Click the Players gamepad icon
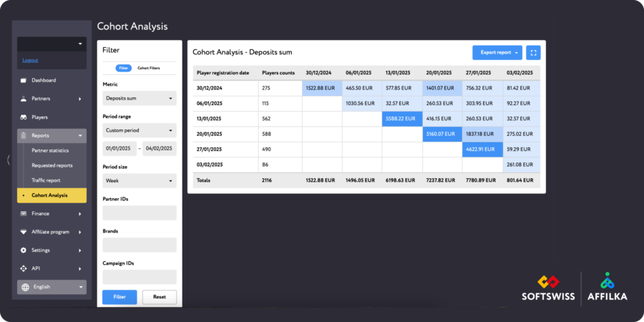The image size is (644, 322). [24, 117]
